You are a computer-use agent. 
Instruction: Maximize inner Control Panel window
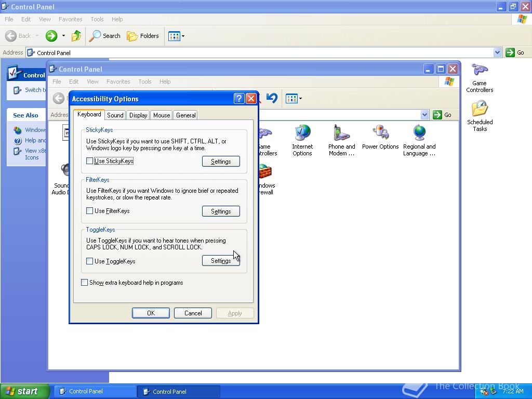[441, 69]
